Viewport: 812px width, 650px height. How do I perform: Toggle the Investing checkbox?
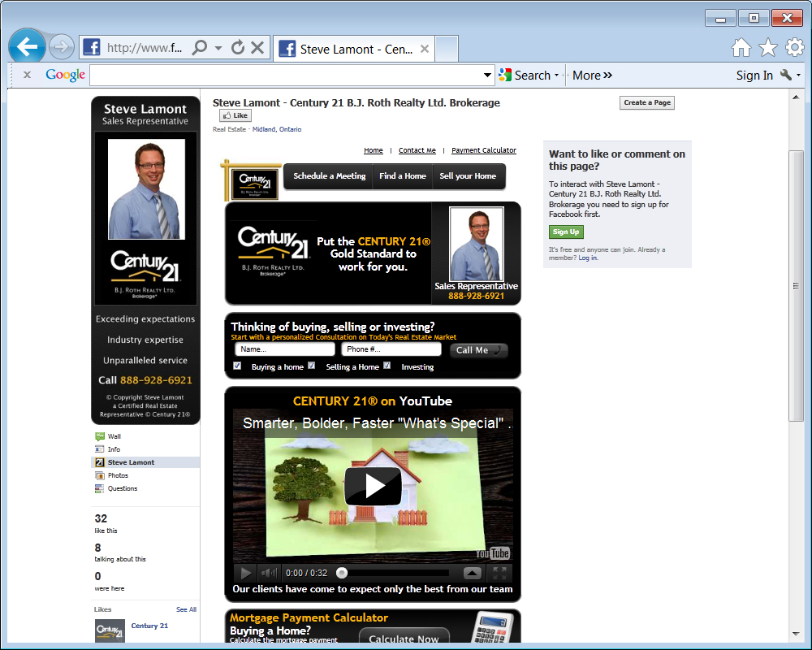(387, 366)
